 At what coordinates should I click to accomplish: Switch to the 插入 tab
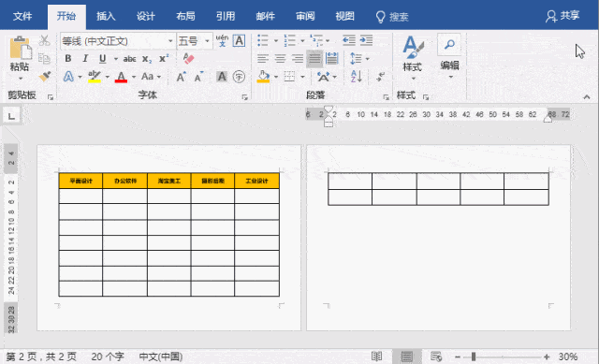pyautogui.click(x=106, y=16)
